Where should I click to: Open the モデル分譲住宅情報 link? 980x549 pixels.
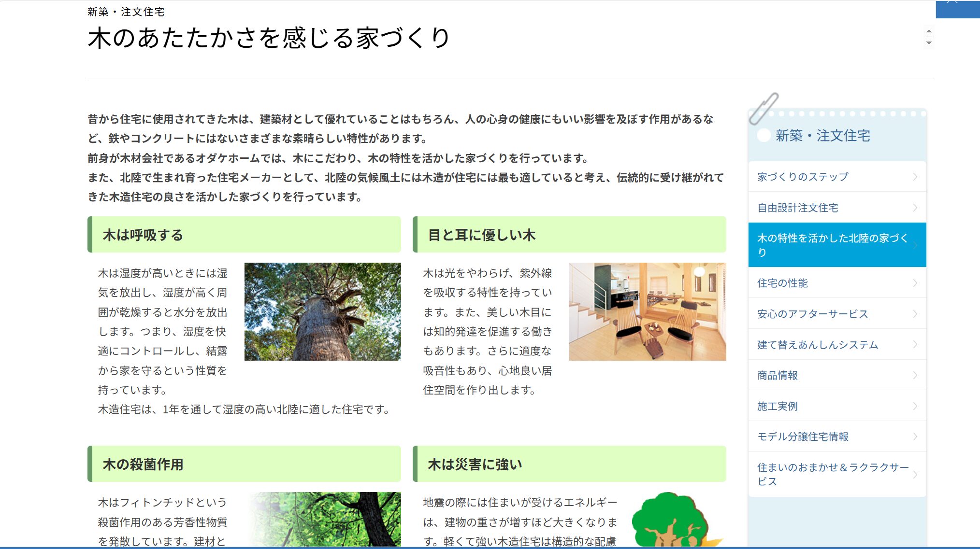[x=803, y=436]
